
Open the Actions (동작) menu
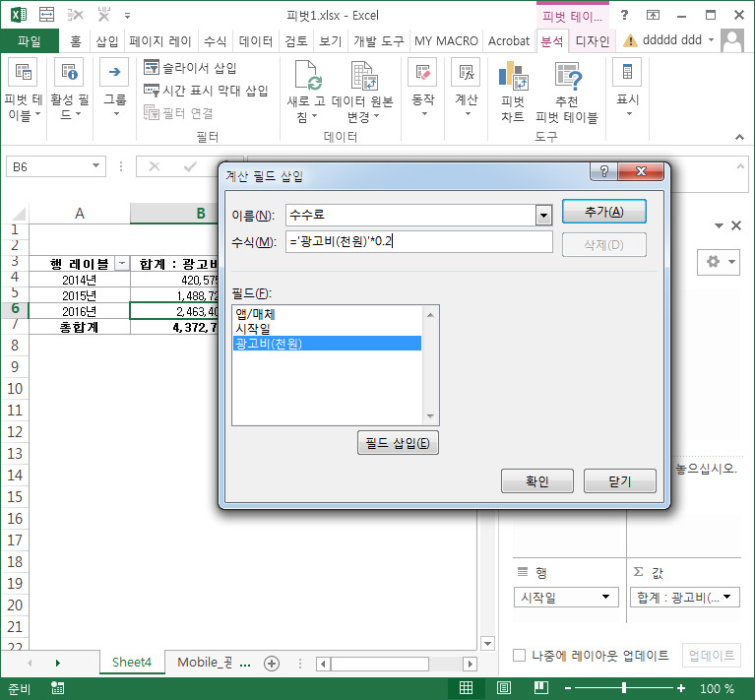pyautogui.click(x=422, y=89)
